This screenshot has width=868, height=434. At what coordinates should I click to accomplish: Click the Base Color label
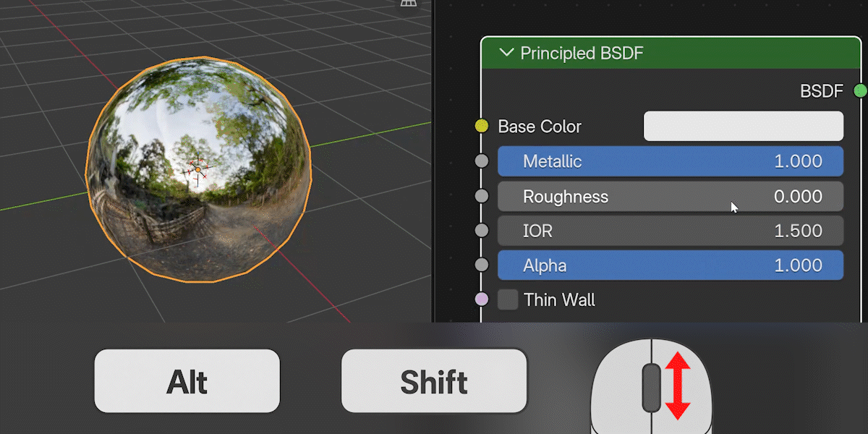coord(540,127)
